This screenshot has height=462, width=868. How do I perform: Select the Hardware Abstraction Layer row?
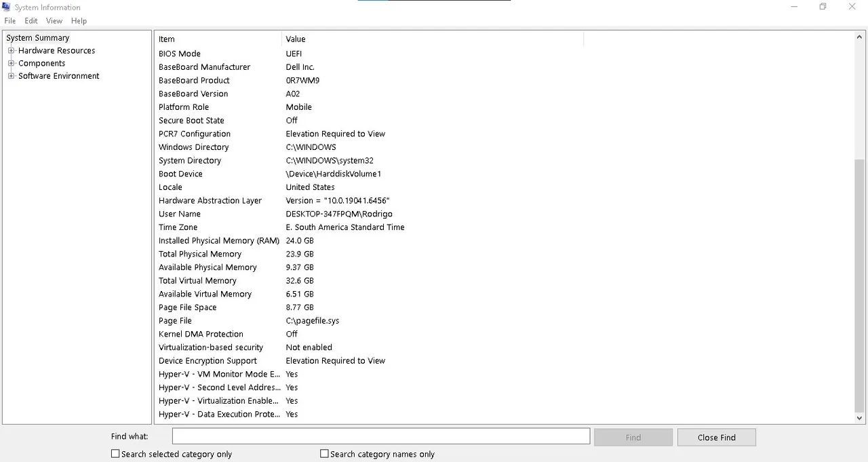click(x=504, y=201)
